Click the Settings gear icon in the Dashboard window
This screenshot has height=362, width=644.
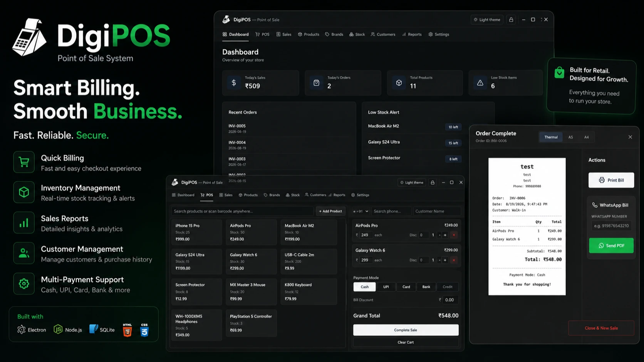431,34
